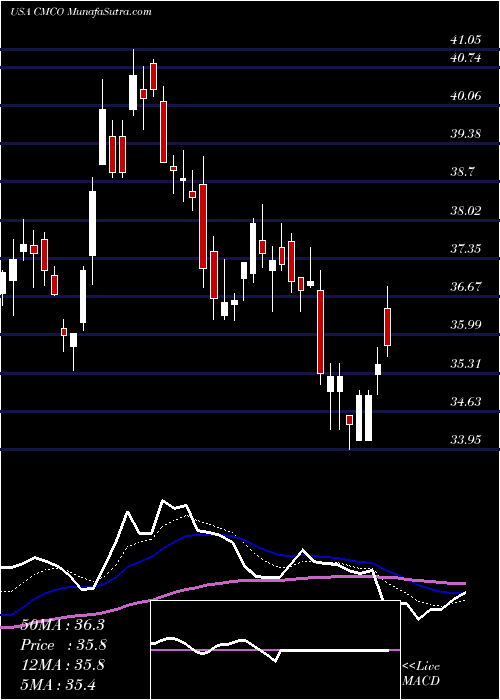
Task: Click the MACD inset chart panel
Action: point(275,650)
